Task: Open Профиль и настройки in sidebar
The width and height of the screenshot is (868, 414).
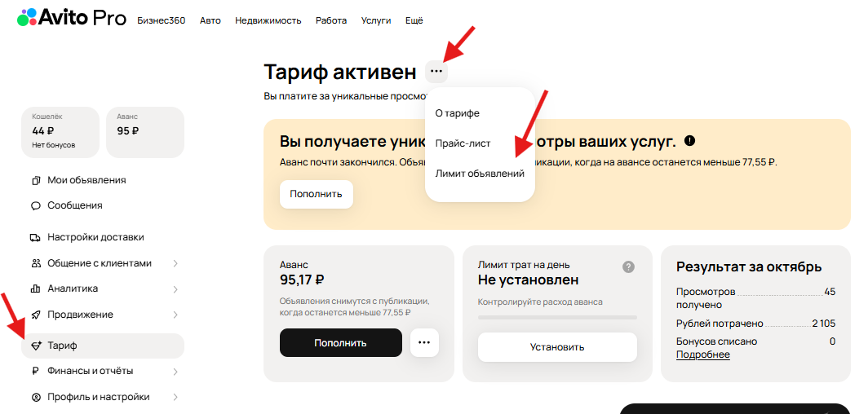Action: [x=99, y=397]
